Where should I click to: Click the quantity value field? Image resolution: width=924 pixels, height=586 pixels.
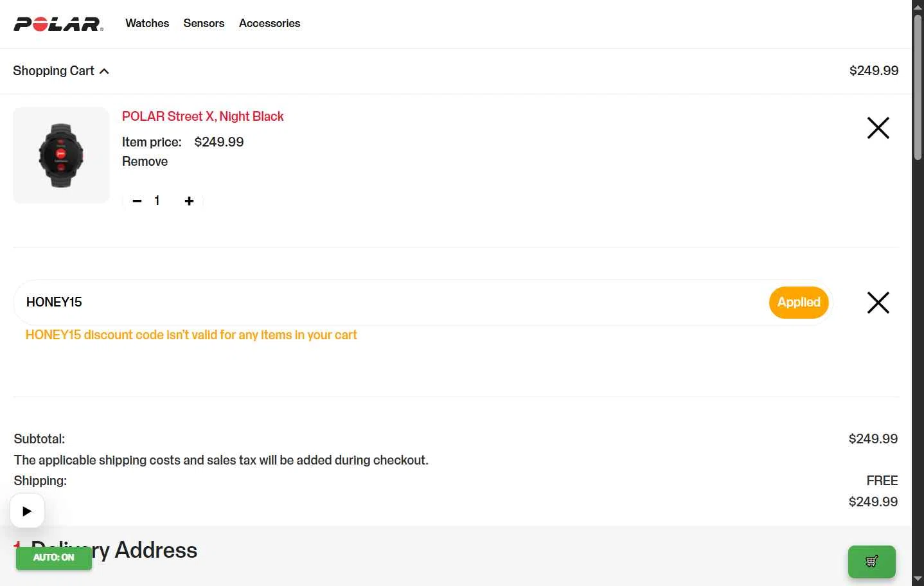click(157, 201)
